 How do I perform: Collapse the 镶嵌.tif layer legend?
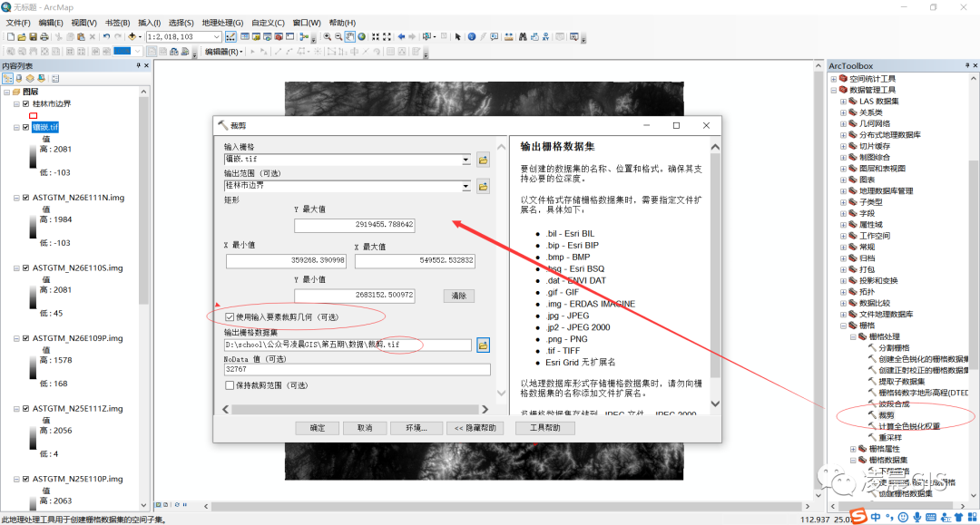16,127
